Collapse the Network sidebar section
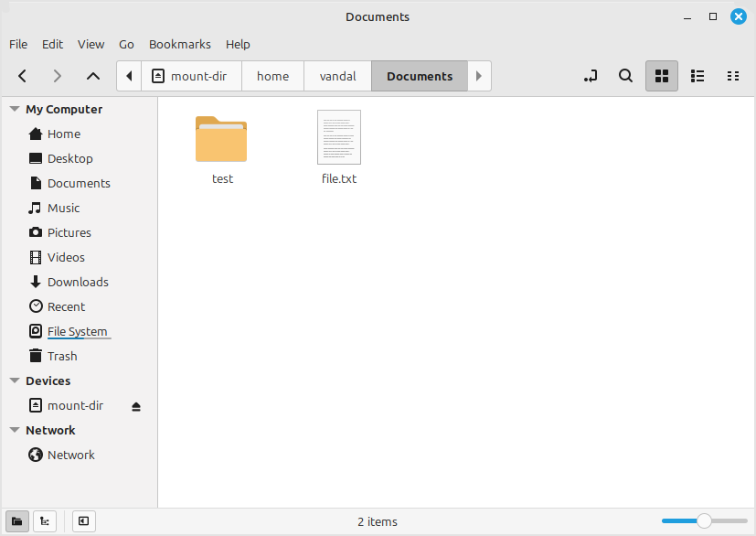This screenshot has width=756, height=536. [x=15, y=430]
